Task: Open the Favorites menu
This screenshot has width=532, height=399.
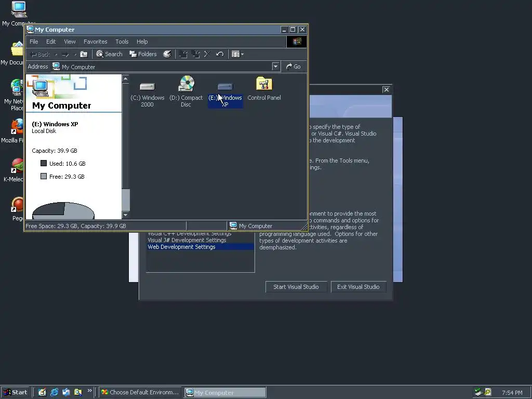Action: pyautogui.click(x=96, y=42)
